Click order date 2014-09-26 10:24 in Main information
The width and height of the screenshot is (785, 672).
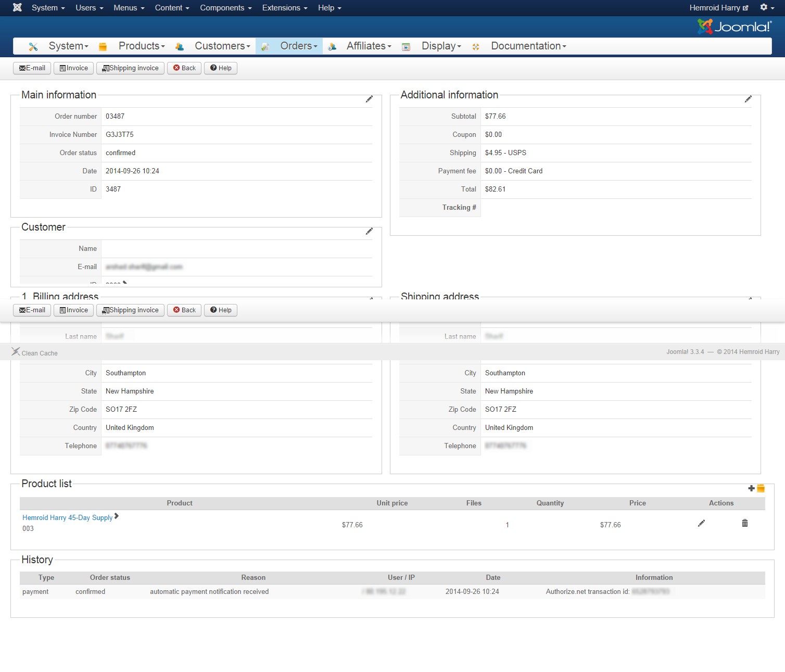(132, 171)
